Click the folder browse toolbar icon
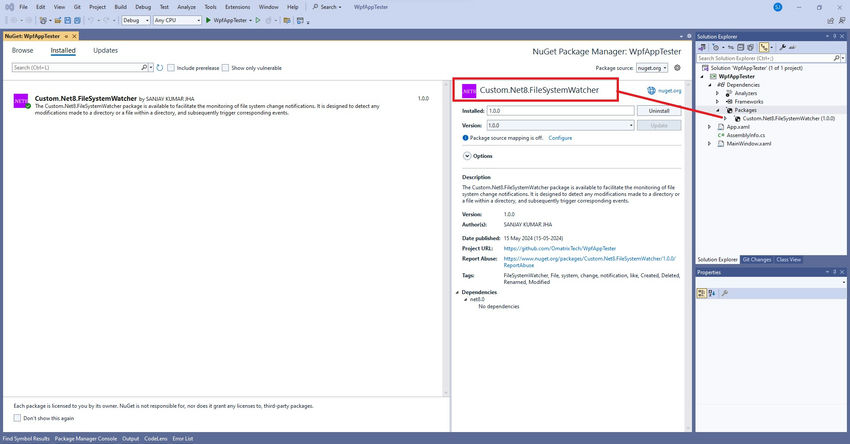Viewport: 850px width, 444px height. (x=287, y=21)
